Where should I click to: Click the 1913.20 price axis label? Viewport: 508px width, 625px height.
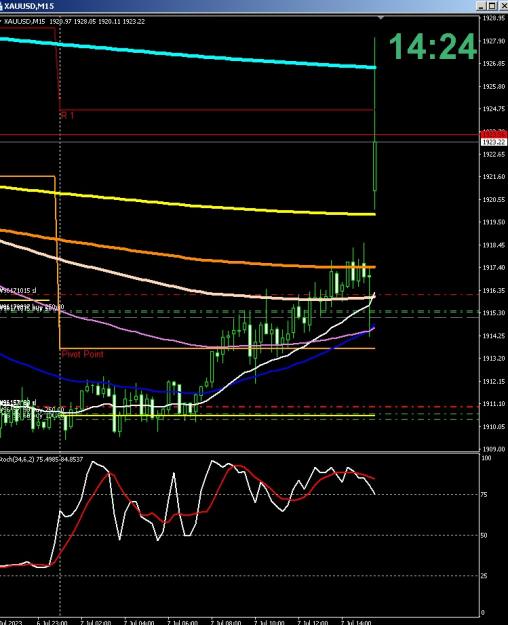(494, 358)
